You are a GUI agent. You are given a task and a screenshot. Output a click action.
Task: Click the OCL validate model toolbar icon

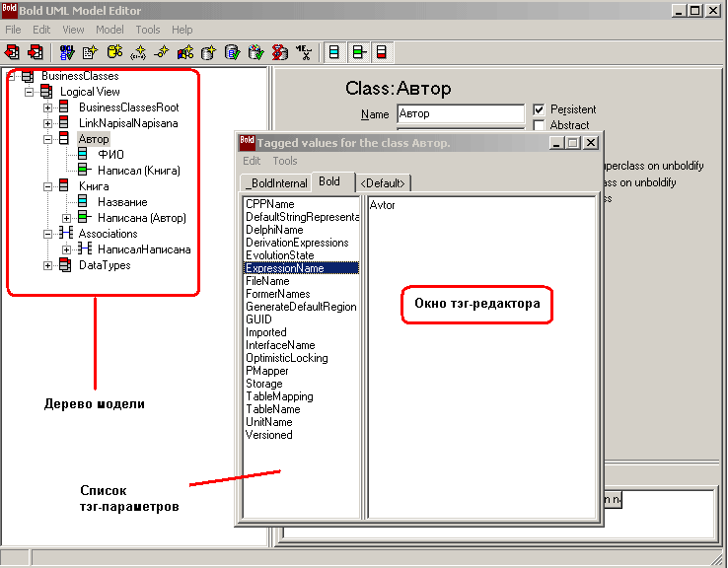67,52
